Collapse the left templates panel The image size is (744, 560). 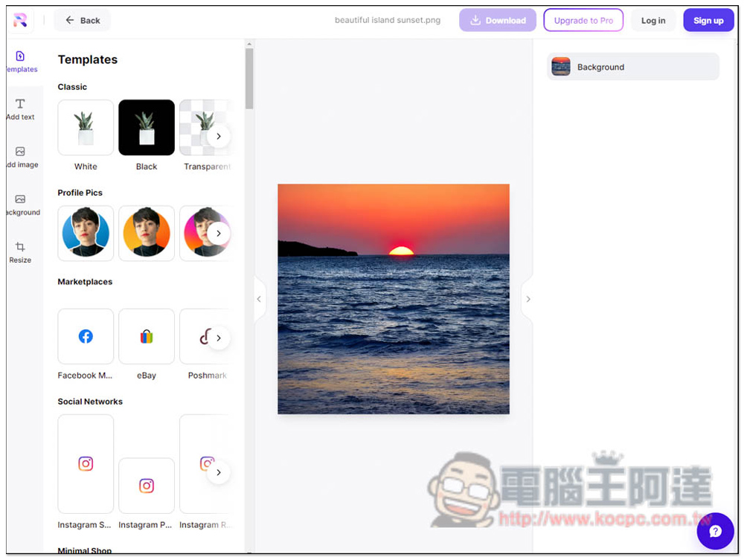(x=259, y=299)
